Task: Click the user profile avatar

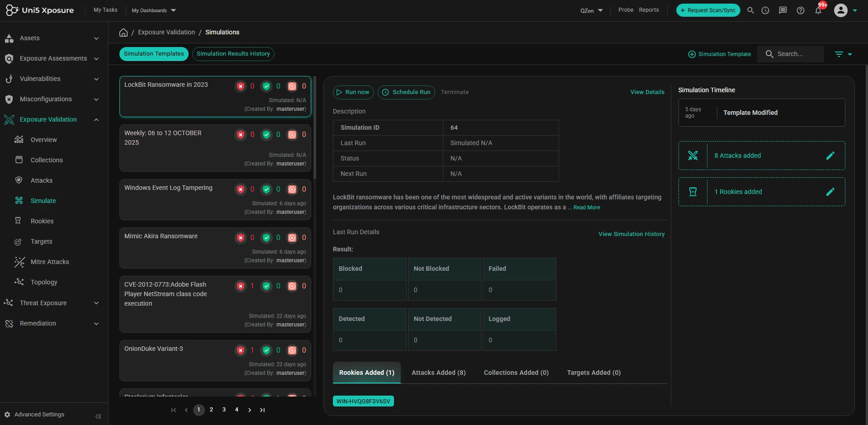Action: pyautogui.click(x=841, y=10)
